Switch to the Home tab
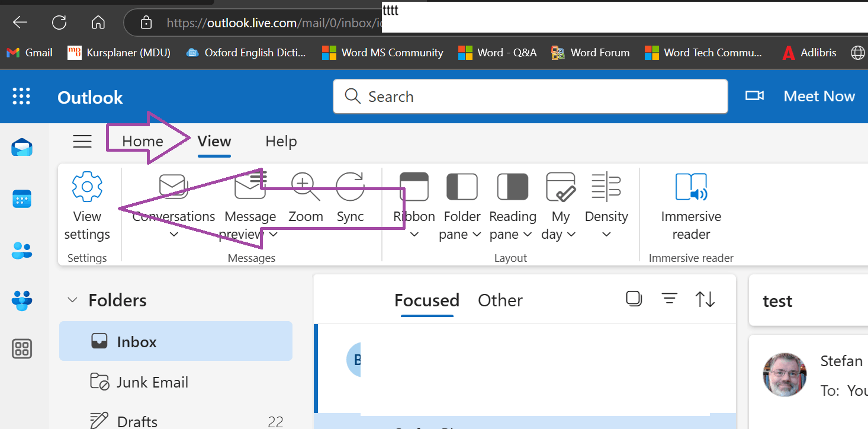 pyautogui.click(x=143, y=141)
